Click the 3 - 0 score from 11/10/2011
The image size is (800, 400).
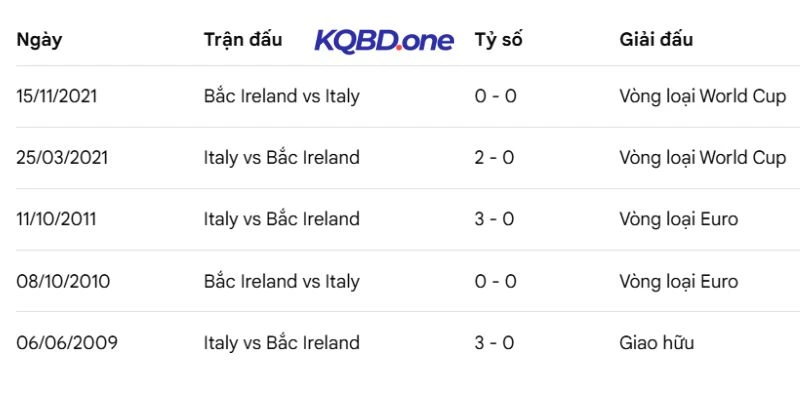tap(495, 219)
